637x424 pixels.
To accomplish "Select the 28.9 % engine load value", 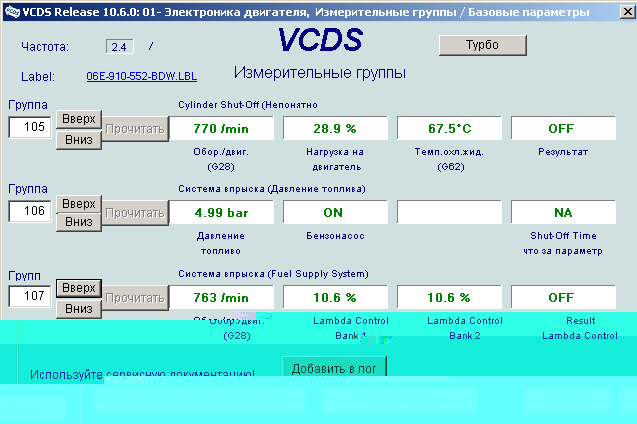I will tap(335, 128).
